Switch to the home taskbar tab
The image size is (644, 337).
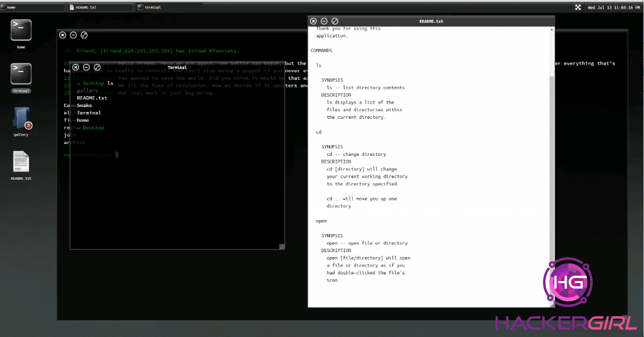pyautogui.click(x=33, y=8)
